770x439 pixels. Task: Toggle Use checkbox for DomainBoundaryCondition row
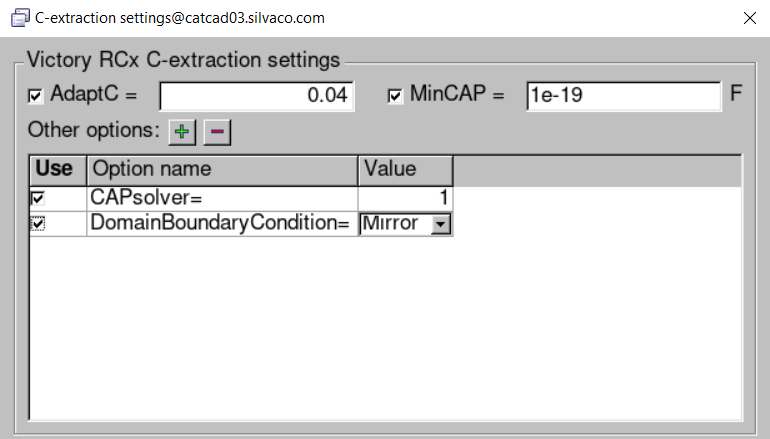pyautogui.click(x=38, y=224)
